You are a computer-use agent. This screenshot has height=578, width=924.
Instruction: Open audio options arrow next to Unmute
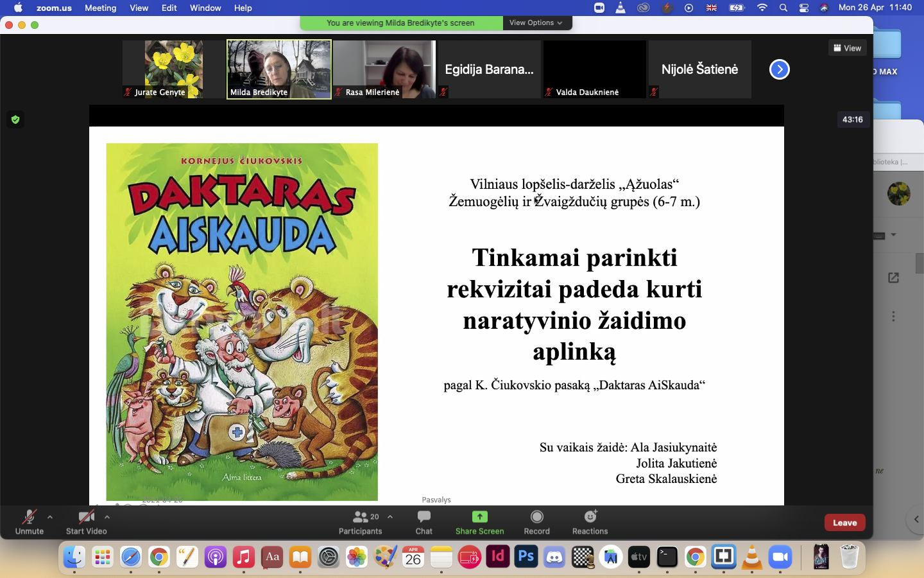[50, 516]
